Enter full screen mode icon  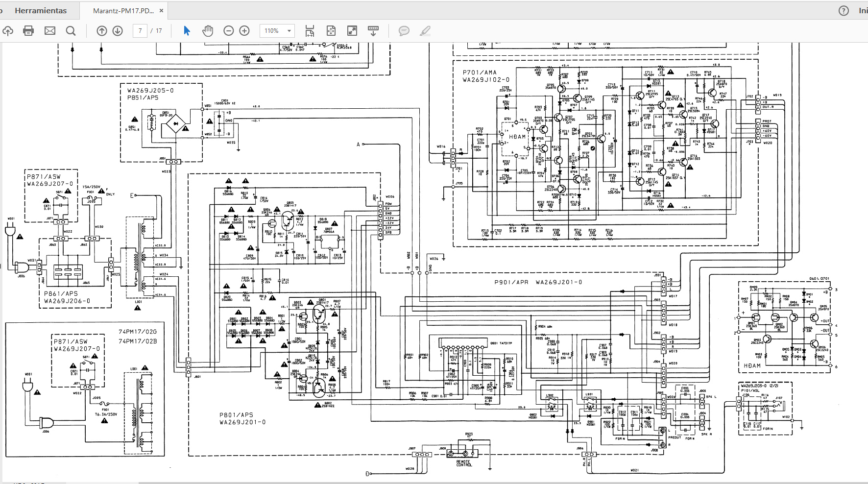352,31
